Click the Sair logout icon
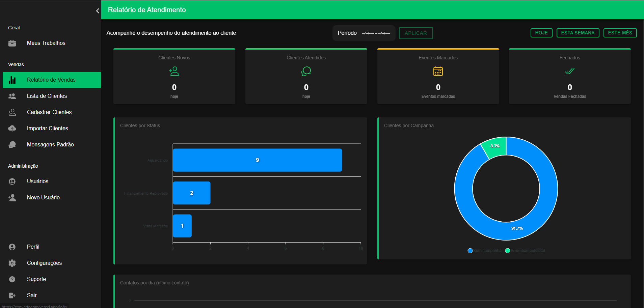The image size is (644, 308). pos(12,295)
